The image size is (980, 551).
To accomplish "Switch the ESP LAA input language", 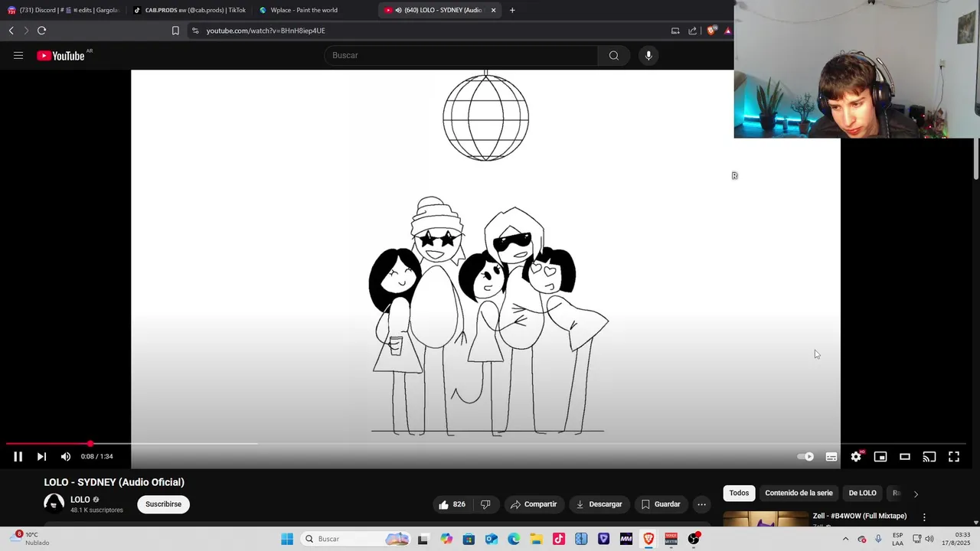I will click(897, 539).
